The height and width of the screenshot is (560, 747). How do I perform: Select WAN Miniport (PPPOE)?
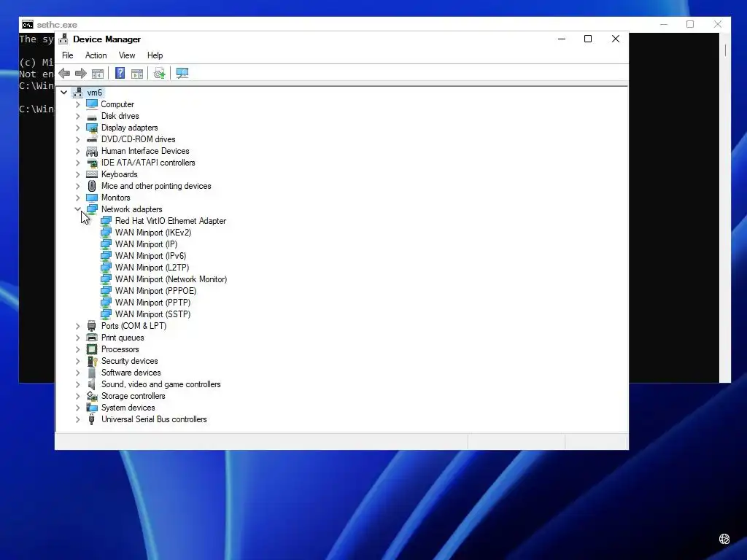pos(156,291)
